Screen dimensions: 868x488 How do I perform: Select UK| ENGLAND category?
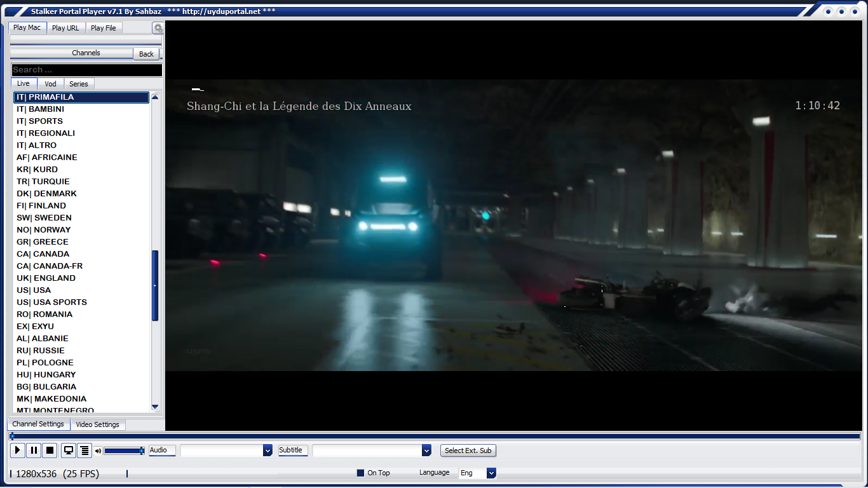click(81, 278)
